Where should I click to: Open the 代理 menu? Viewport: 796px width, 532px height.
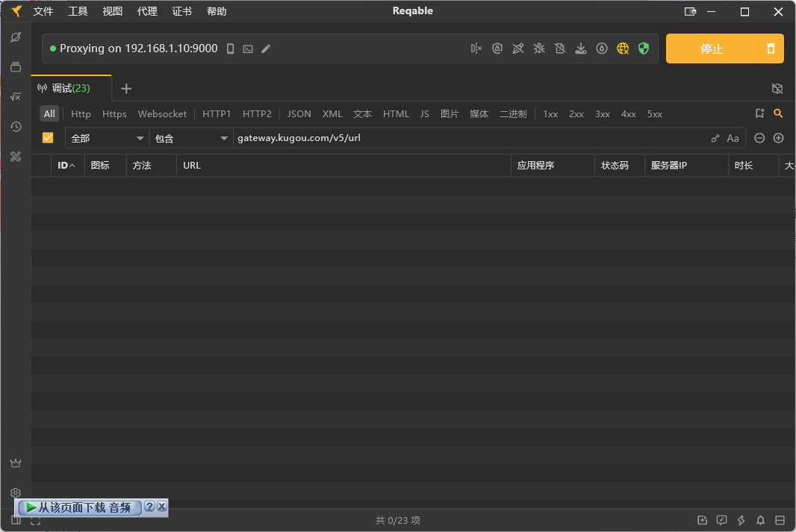(x=147, y=11)
